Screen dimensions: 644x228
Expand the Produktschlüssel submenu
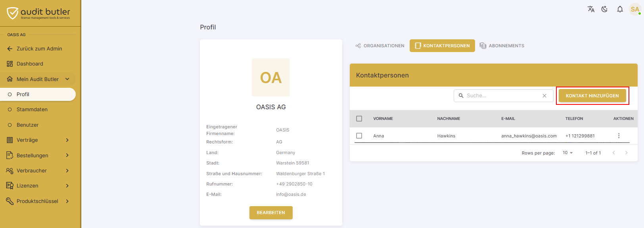pos(67,201)
